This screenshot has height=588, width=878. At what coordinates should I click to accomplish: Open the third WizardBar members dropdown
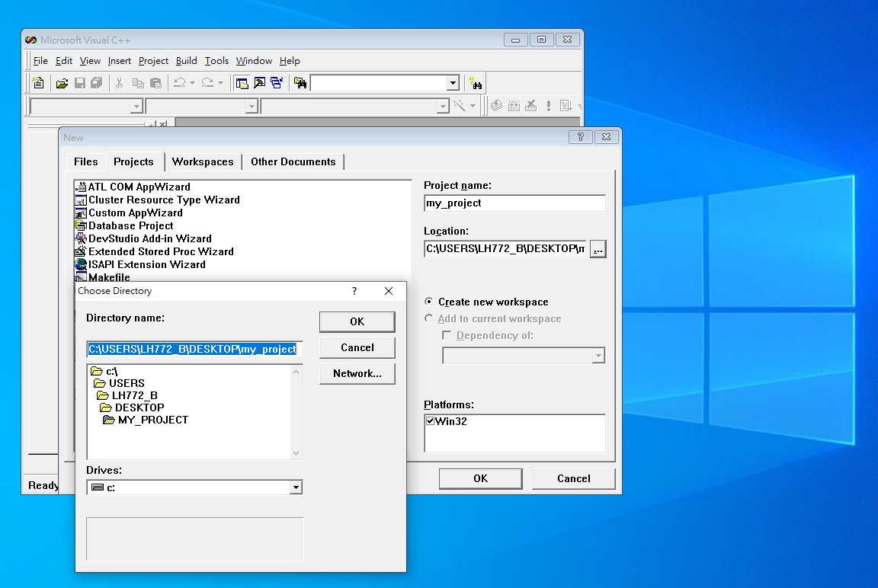point(443,107)
